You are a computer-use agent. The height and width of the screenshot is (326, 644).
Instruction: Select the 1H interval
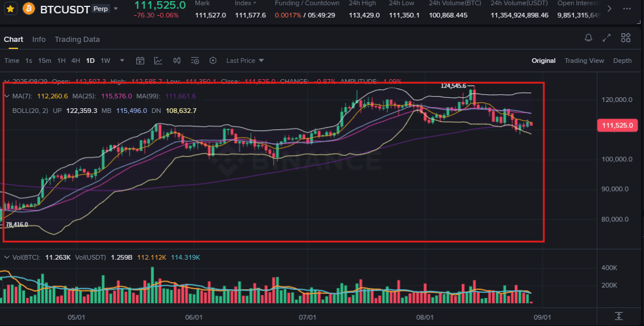[x=61, y=61]
